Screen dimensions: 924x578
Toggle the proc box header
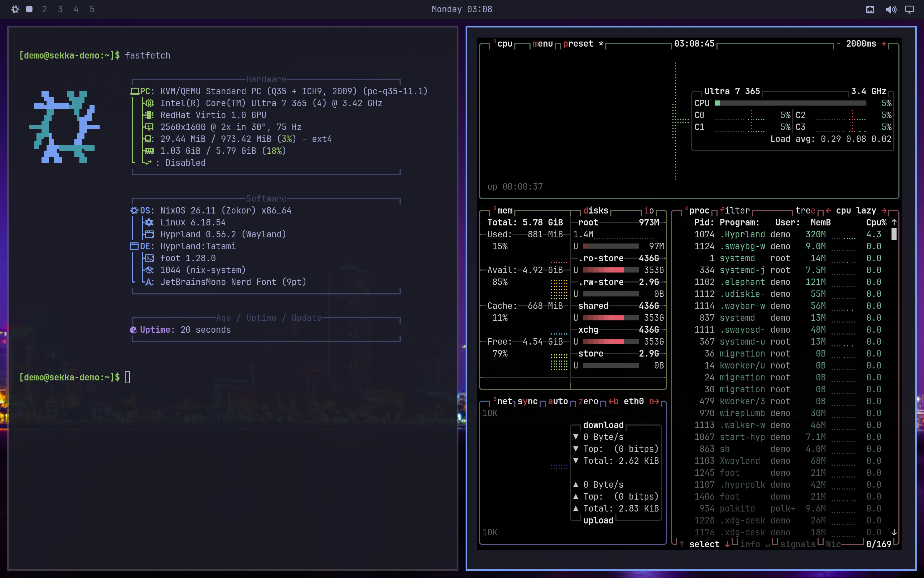pos(697,211)
